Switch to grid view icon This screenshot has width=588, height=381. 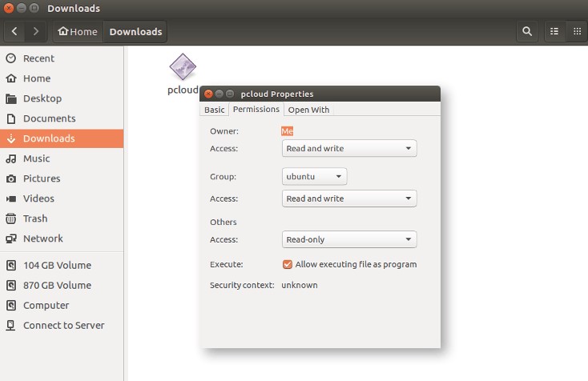point(577,31)
